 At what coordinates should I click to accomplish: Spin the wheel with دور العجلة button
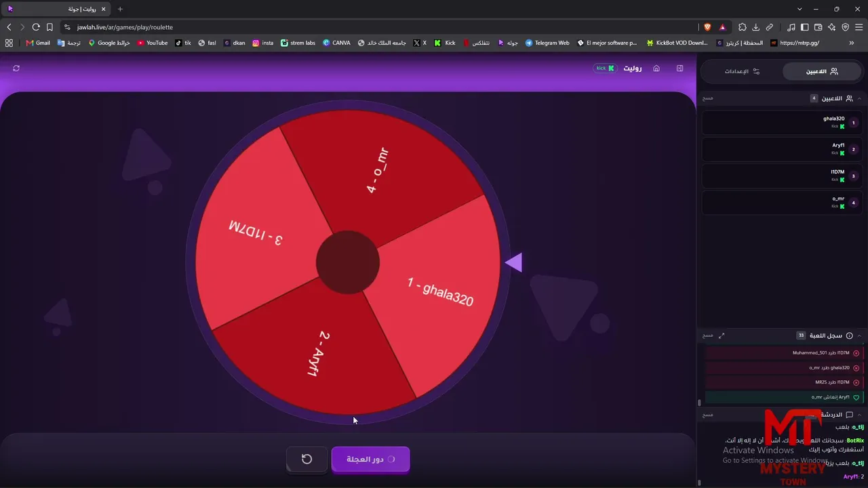click(x=370, y=459)
